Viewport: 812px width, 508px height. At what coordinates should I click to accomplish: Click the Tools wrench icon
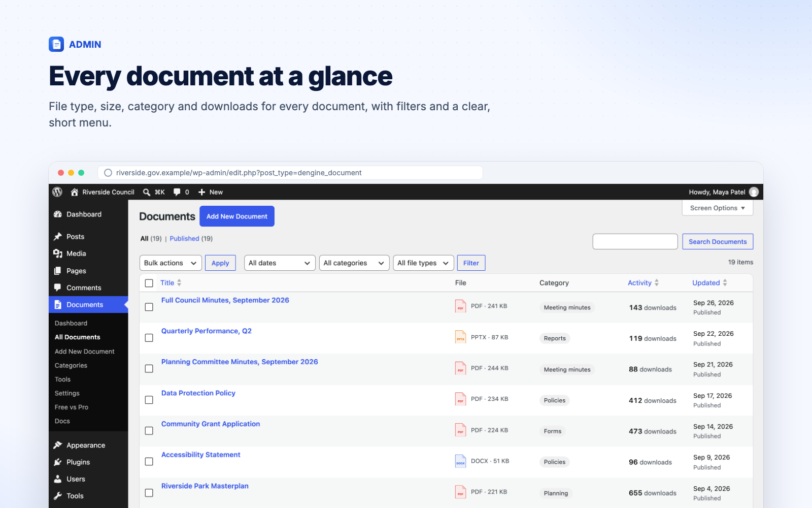pos(58,496)
